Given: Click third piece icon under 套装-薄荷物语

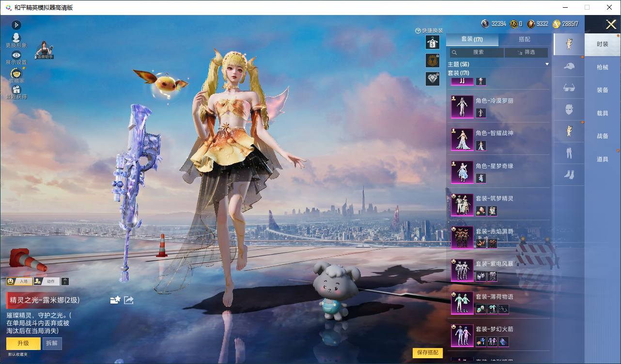Looking at the screenshot, I should click(504, 309).
